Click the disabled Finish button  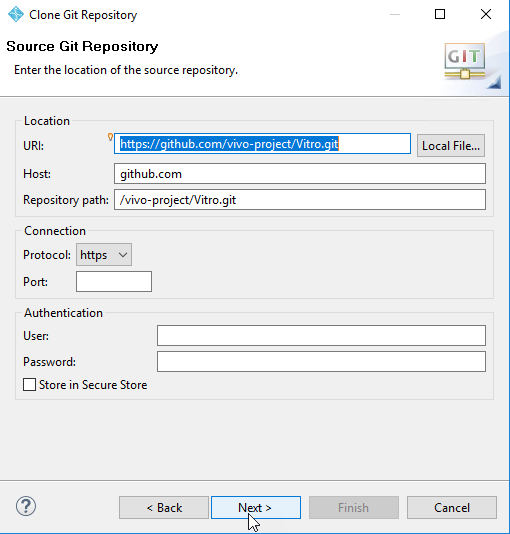[x=354, y=508]
